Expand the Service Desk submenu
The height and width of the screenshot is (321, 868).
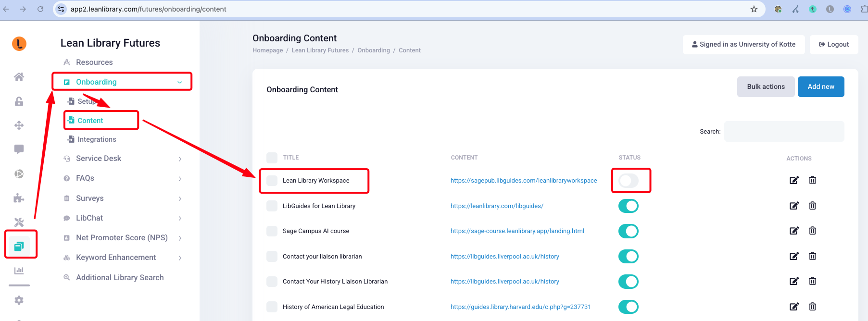point(180,159)
